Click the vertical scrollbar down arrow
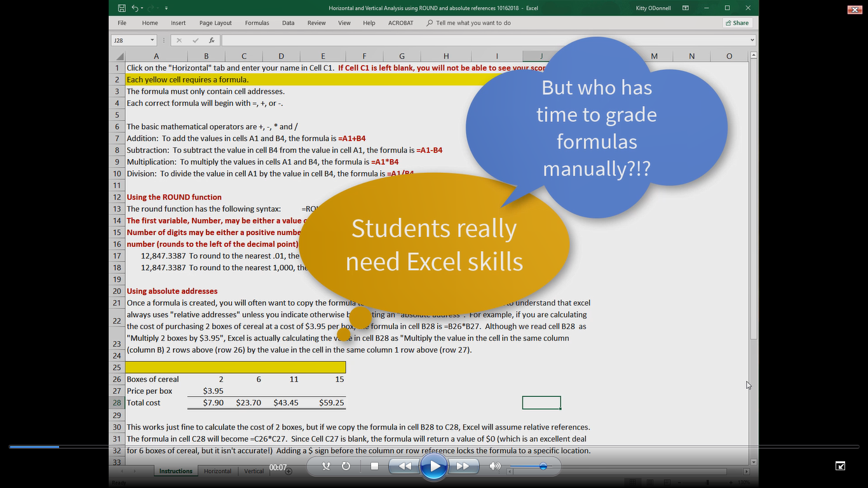Image resolution: width=868 pixels, height=488 pixels. point(754,462)
